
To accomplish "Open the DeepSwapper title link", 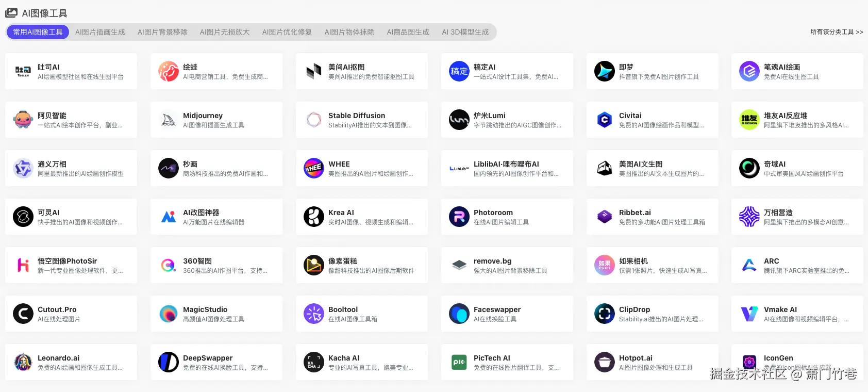I will (x=208, y=358).
